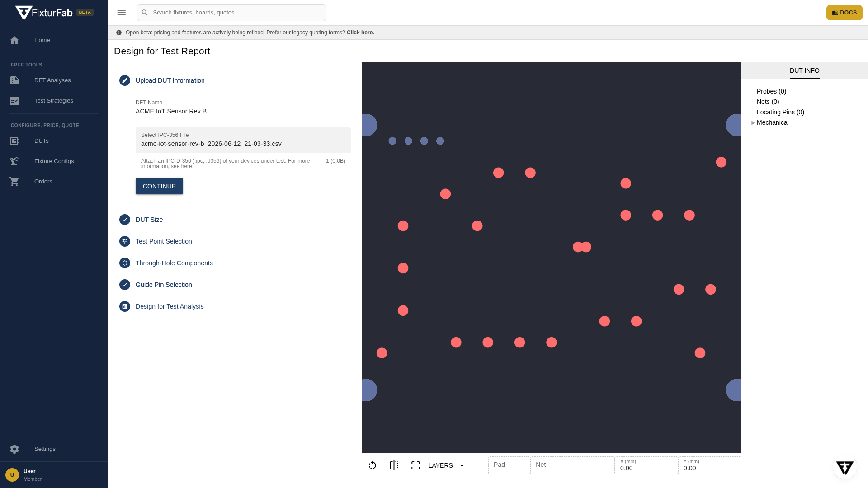
Task: Open the DOCS button
Action: coord(844,13)
